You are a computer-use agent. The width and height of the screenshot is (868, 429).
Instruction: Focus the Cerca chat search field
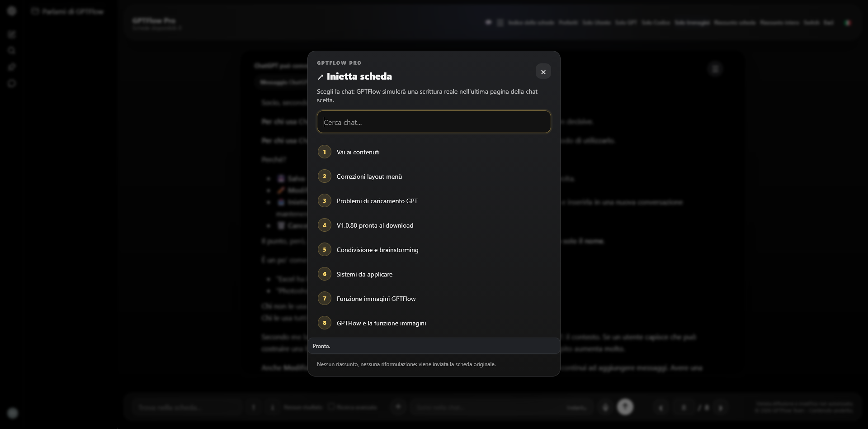click(434, 122)
